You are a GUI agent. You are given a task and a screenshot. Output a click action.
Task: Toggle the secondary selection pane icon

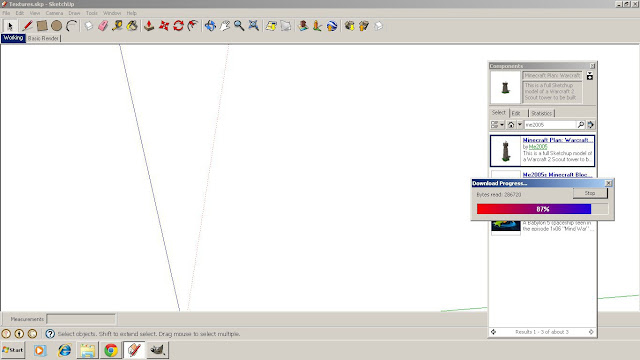[590, 76]
